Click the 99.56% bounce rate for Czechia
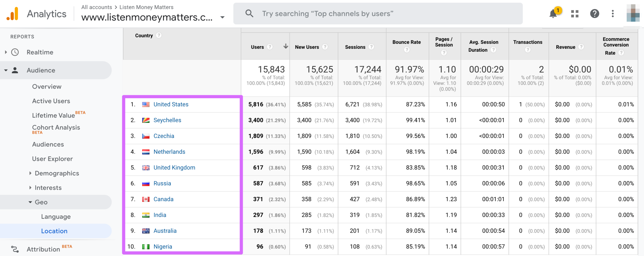644x256 pixels. click(x=415, y=136)
